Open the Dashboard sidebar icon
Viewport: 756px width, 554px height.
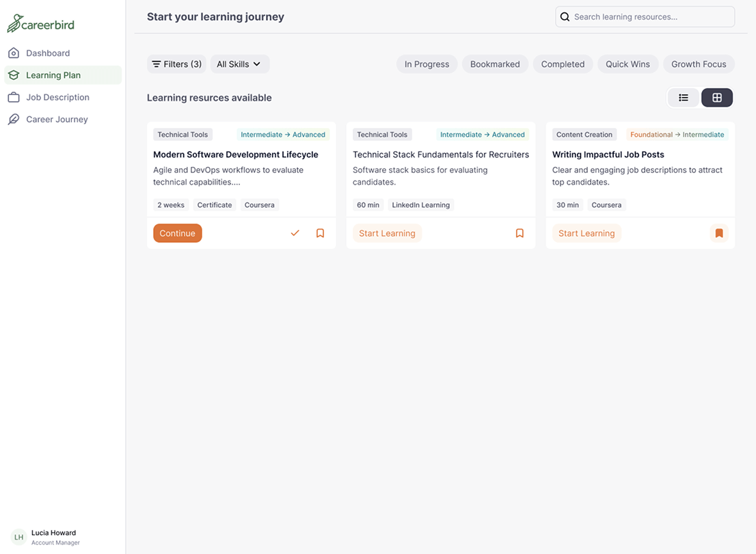(14, 53)
